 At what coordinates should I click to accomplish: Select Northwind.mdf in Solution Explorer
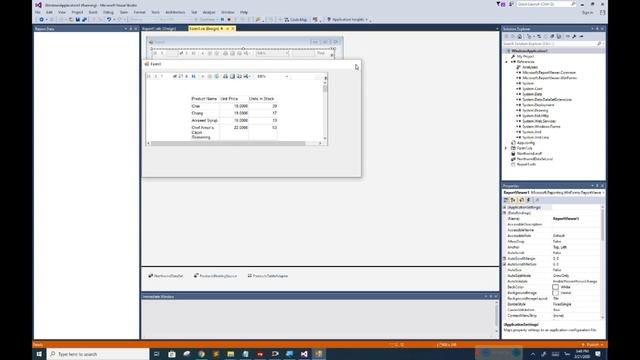529,153
